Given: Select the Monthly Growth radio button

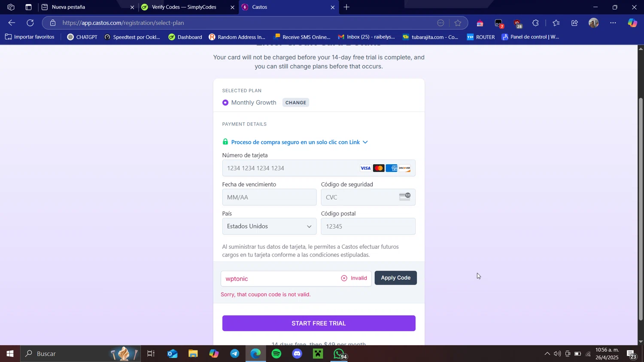Looking at the screenshot, I should coord(225,103).
